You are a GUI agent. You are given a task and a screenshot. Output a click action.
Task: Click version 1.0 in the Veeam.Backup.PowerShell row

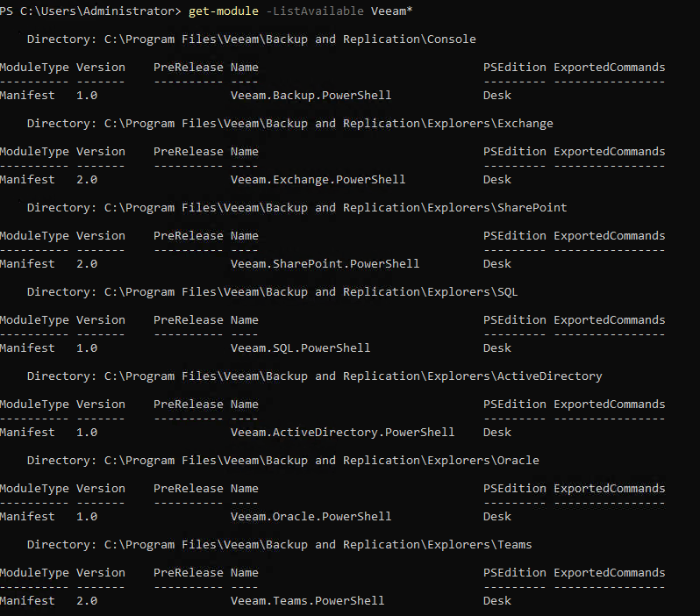(x=87, y=95)
